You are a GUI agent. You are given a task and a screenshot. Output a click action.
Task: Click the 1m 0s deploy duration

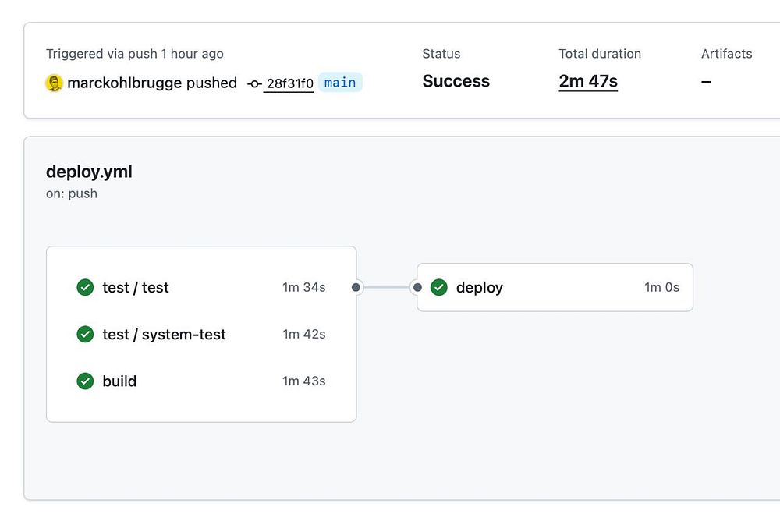tap(661, 288)
